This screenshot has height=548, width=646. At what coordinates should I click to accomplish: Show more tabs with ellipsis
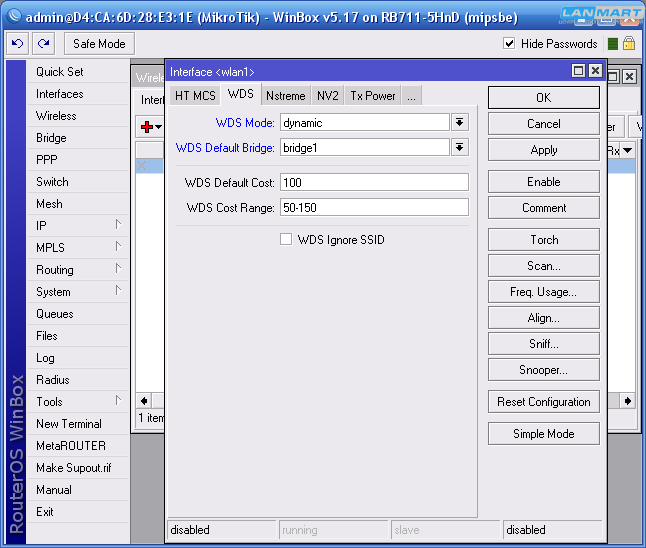[411, 96]
